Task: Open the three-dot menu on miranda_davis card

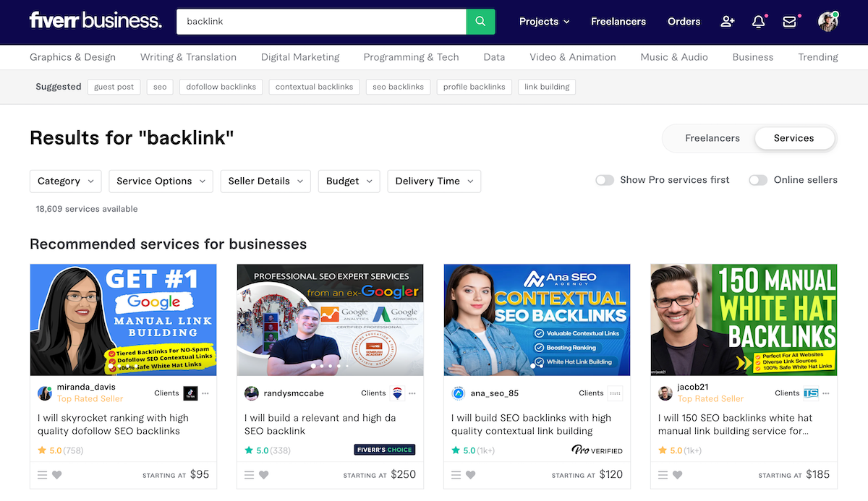Action: [205, 393]
